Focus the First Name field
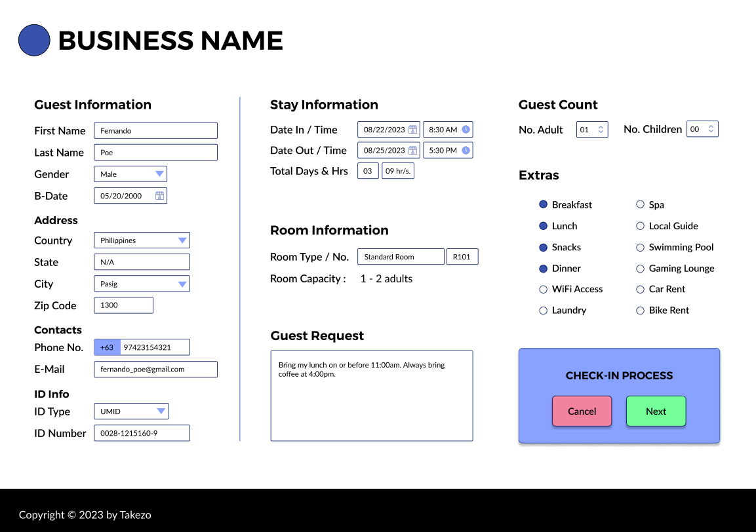 (x=156, y=130)
